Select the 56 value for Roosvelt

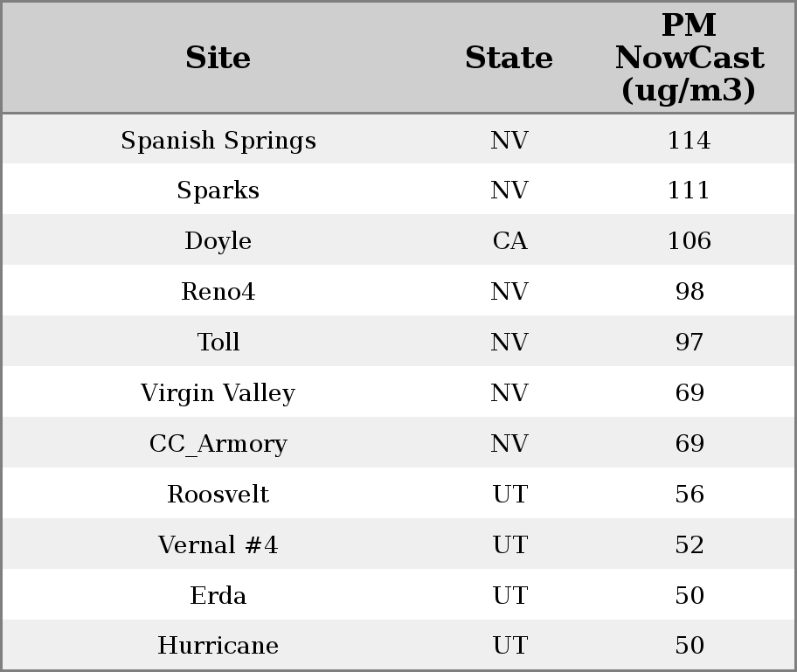(x=689, y=495)
